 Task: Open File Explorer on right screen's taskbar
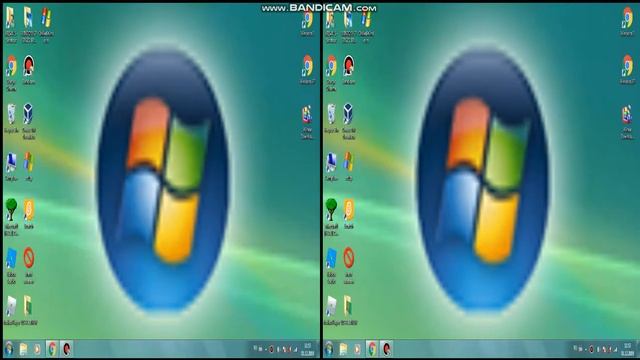pyautogui.click(x=343, y=349)
